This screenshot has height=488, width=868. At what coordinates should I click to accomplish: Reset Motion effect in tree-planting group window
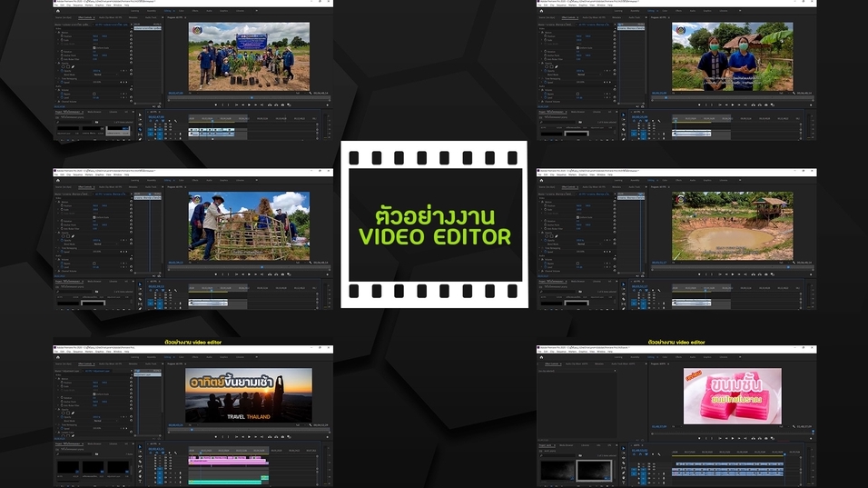131,32
